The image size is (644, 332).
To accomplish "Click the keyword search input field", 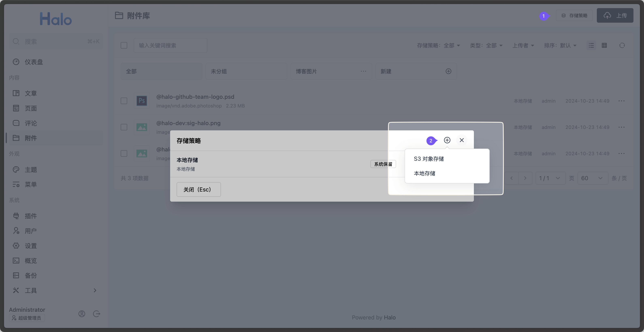I will (171, 45).
